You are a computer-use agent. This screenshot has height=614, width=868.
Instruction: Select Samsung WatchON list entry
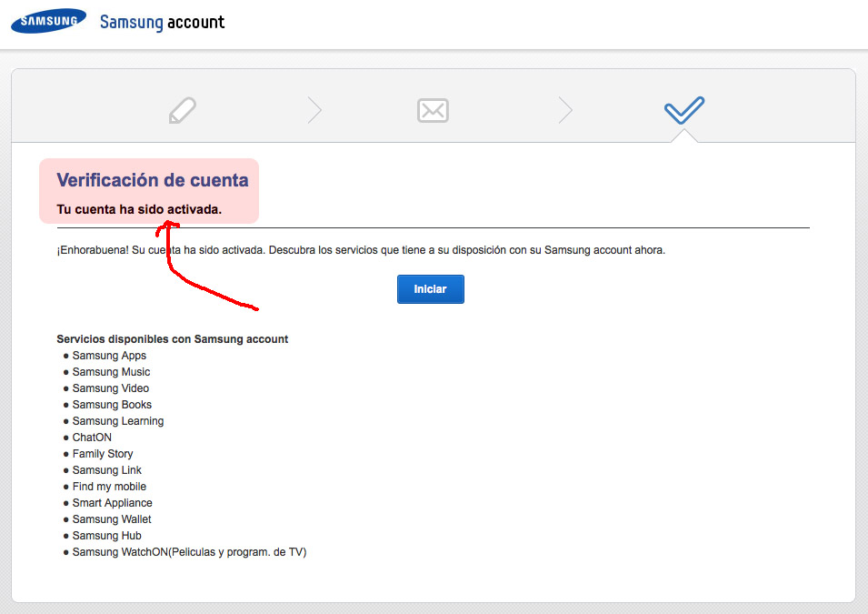click(189, 552)
